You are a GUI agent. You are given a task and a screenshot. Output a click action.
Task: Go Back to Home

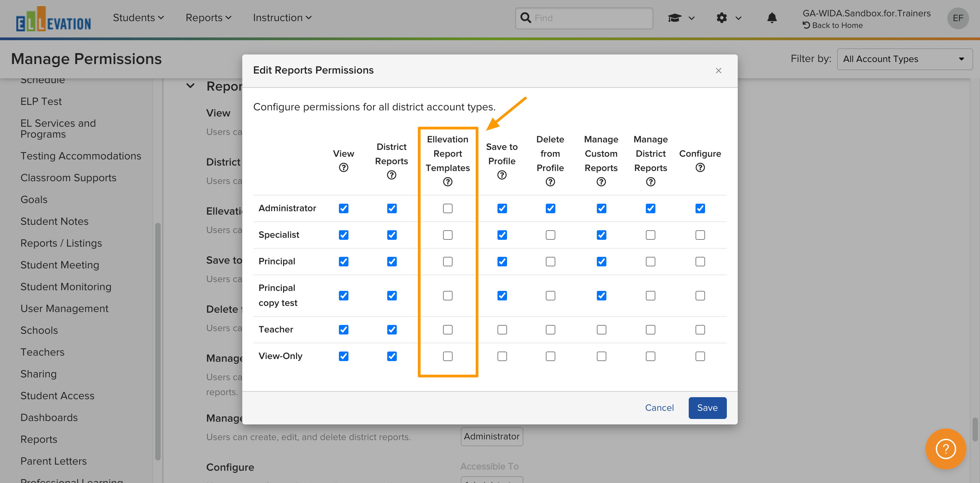[x=832, y=25]
